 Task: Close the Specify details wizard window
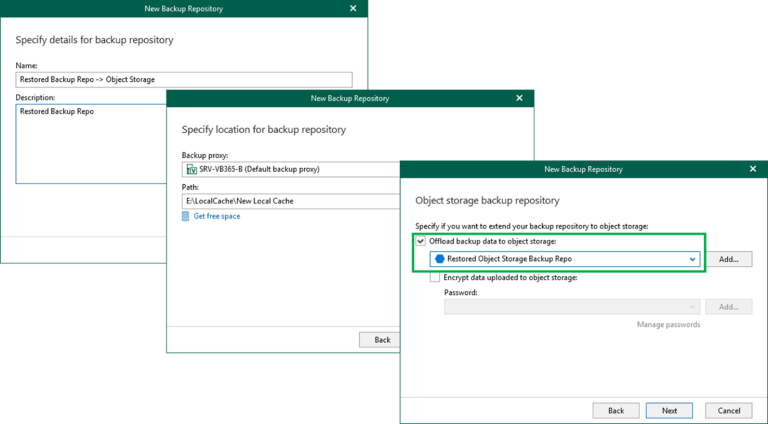click(x=353, y=8)
